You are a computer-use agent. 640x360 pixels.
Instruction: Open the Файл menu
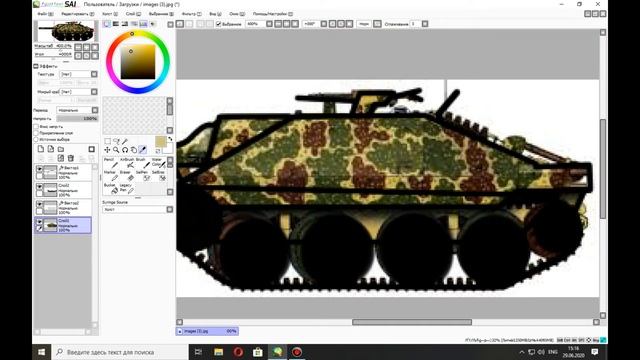45,14
